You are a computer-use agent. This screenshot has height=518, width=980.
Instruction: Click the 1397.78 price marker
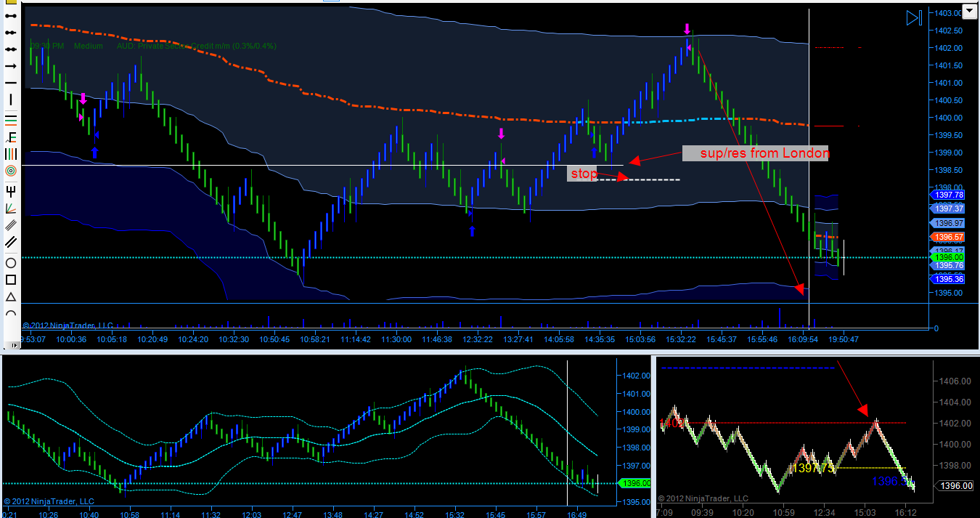(949, 195)
